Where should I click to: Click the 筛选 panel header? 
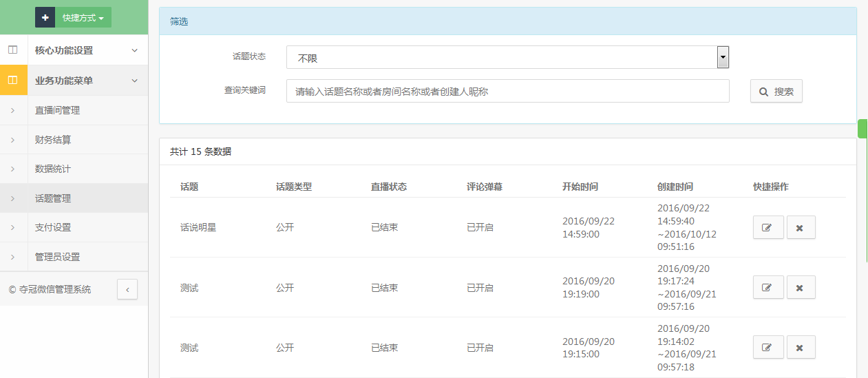point(508,21)
